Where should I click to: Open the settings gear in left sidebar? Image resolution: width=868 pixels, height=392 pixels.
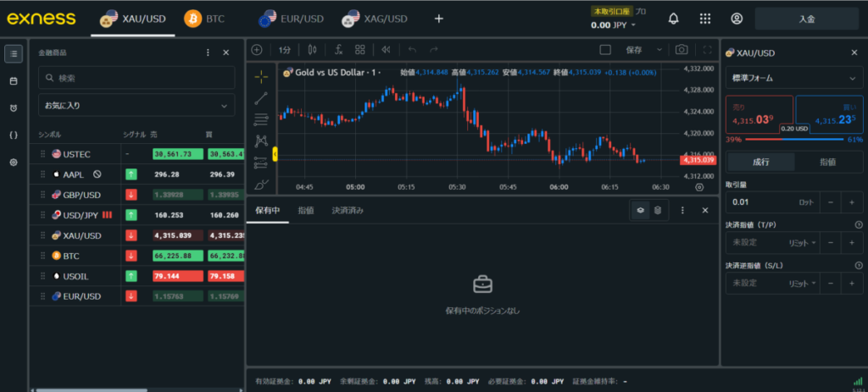click(x=14, y=162)
